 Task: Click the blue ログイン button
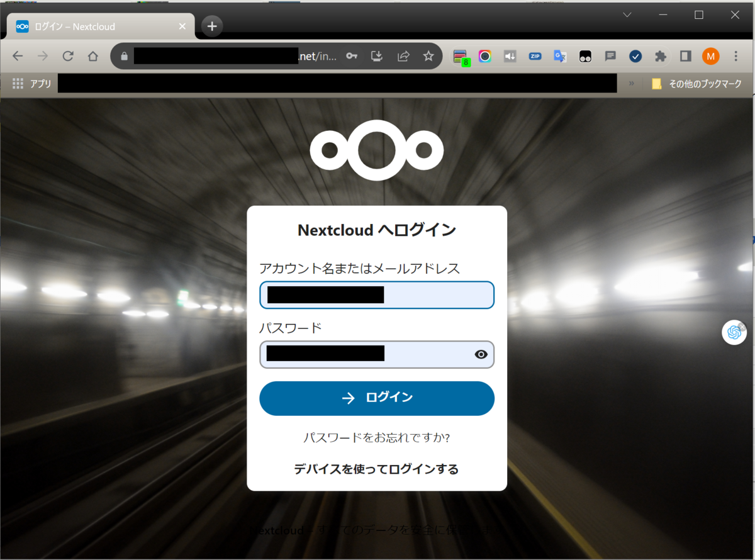[377, 398]
